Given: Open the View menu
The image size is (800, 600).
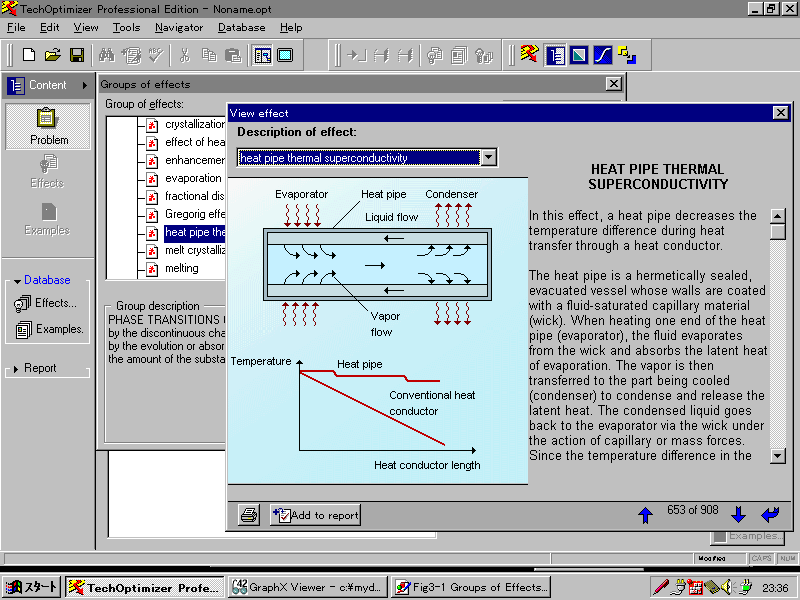Looking at the screenshot, I should [86, 28].
